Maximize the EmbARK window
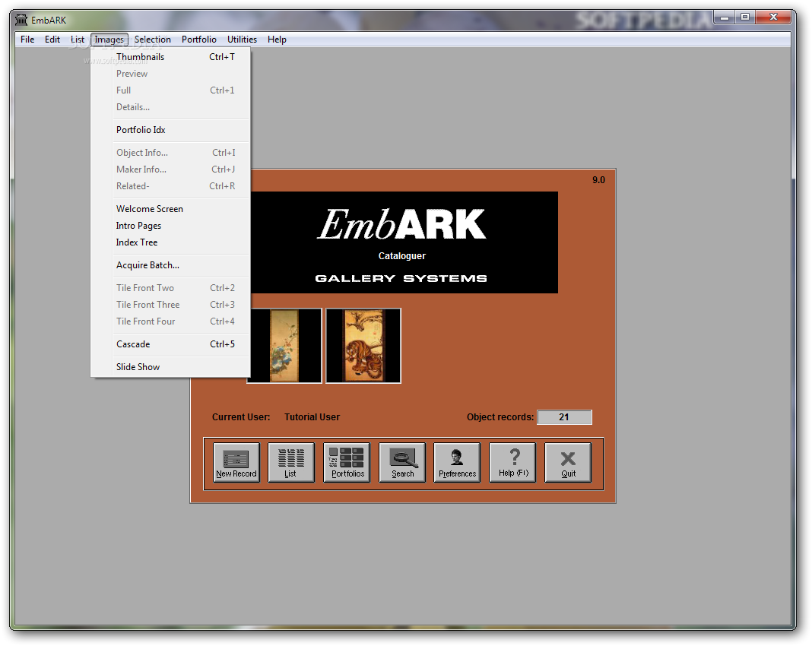Viewport: 812px width, 646px height. click(x=744, y=18)
